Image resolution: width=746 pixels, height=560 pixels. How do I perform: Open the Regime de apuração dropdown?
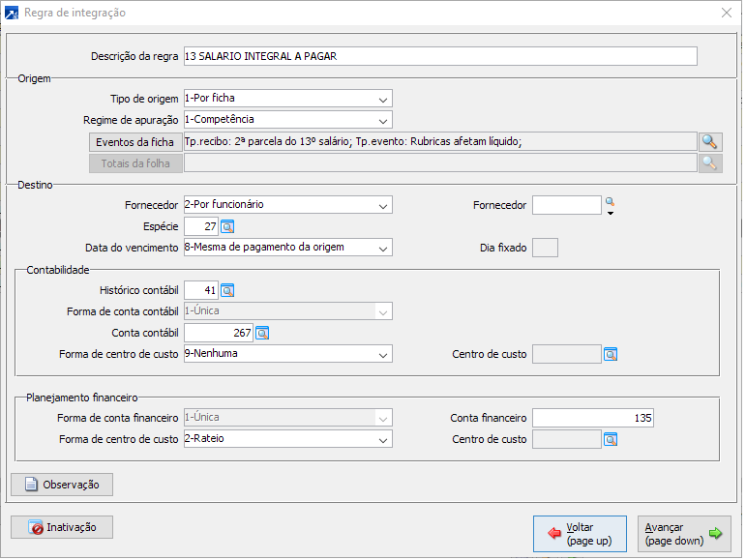[x=384, y=120]
